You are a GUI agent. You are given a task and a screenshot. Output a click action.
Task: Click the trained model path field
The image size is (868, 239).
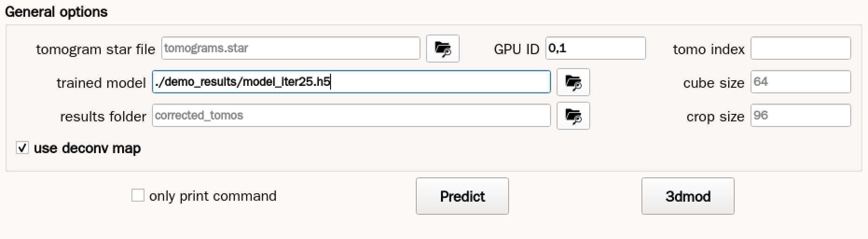(x=351, y=82)
